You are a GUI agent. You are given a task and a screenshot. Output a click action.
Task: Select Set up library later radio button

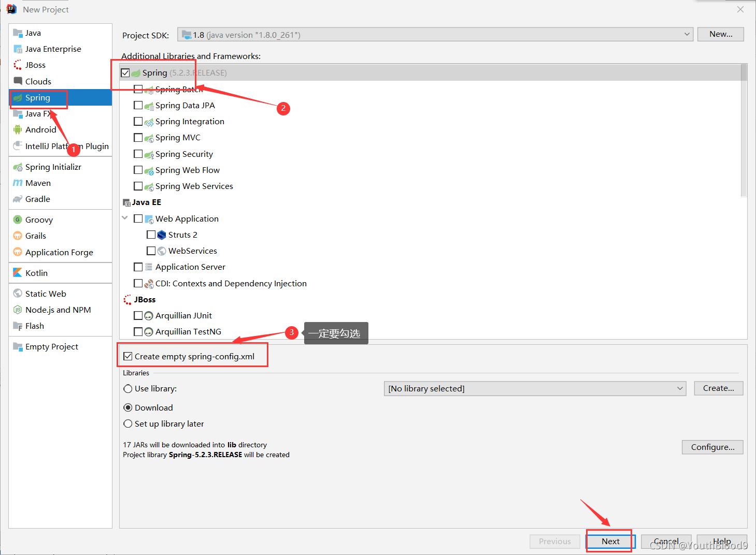point(128,423)
